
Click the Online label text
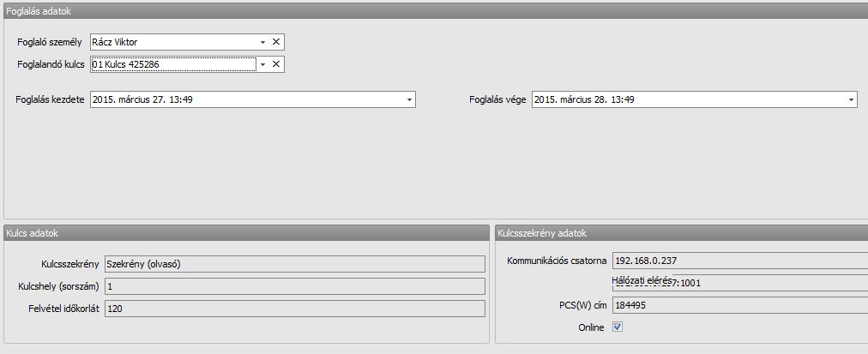pyautogui.click(x=591, y=327)
